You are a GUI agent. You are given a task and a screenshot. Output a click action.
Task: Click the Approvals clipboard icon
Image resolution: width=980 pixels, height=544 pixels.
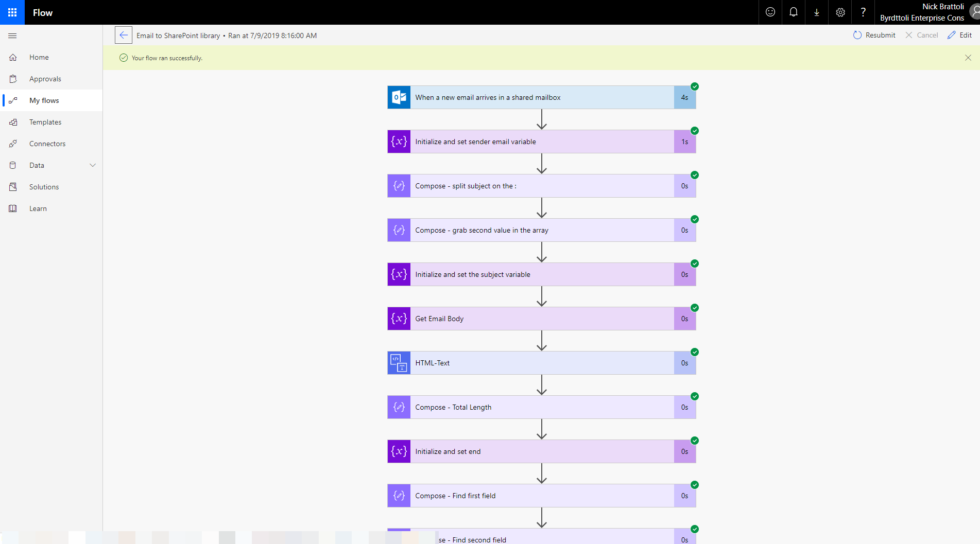[13, 79]
